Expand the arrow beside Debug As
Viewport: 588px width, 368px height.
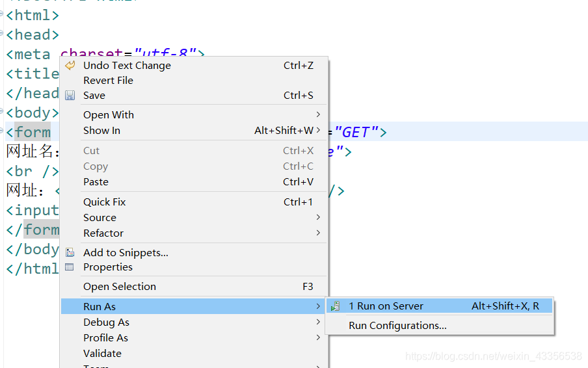point(318,322)
